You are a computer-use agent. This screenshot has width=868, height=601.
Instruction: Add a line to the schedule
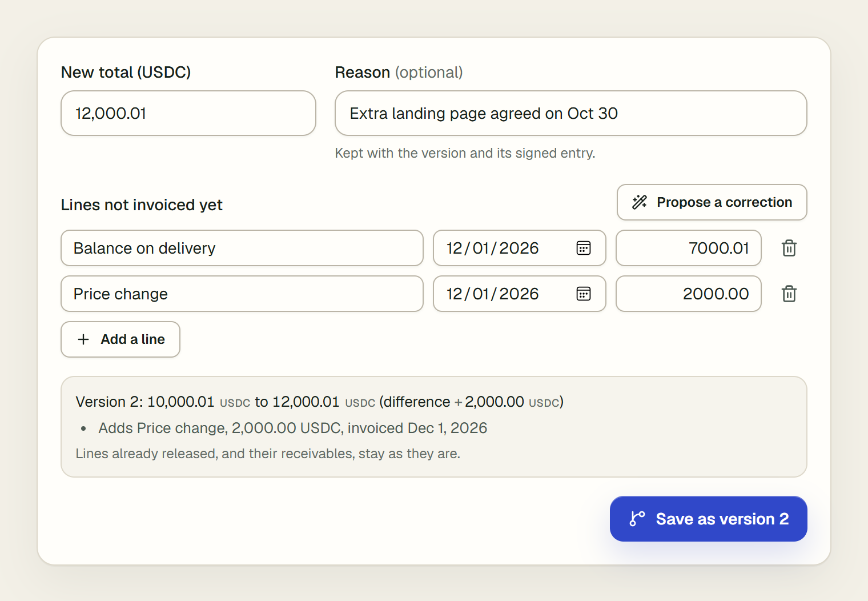(120, 339)
